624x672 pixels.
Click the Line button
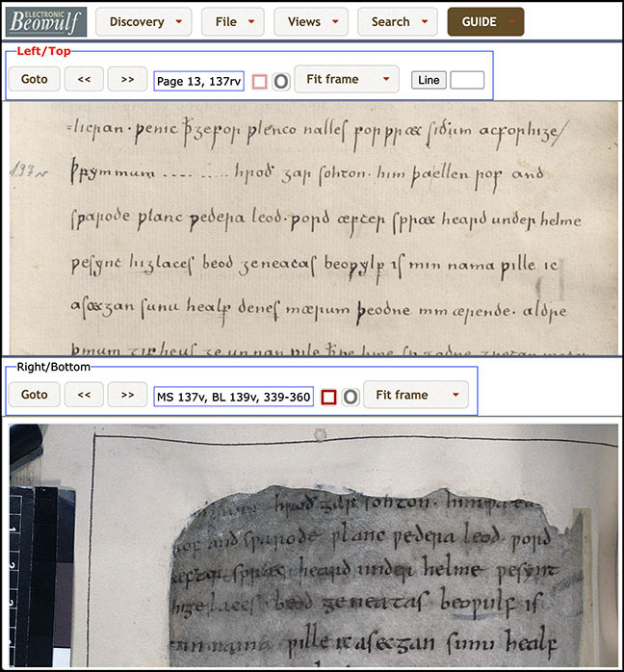[x=429, y=80]
